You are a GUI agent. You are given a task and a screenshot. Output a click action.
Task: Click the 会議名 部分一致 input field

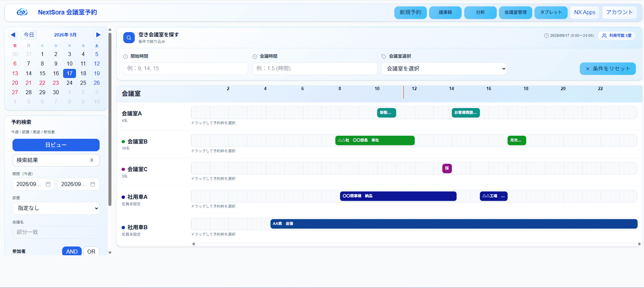[x=56, y=232]
